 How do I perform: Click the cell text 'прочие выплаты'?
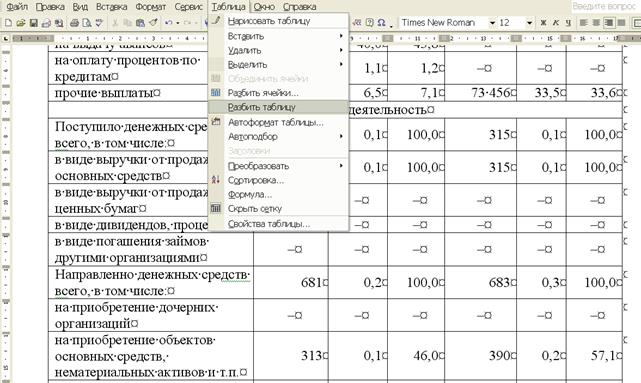pos(103,93)
